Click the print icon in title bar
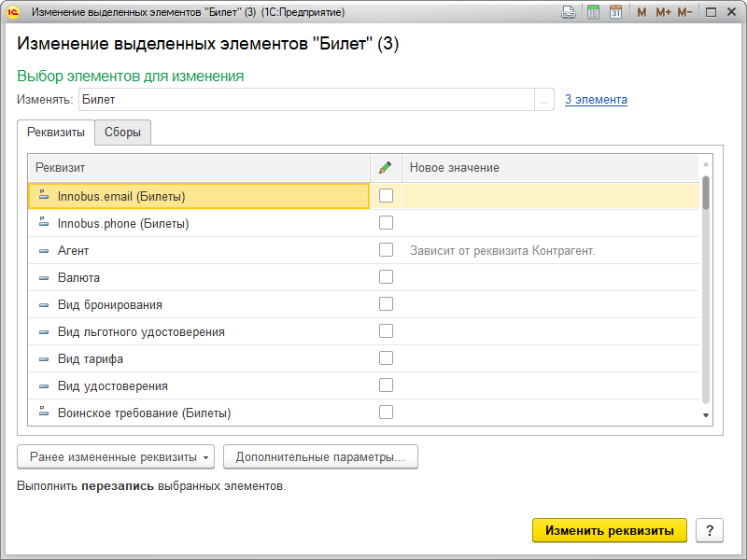This screenshot has height=560, width=747. (x=569, y=12)
